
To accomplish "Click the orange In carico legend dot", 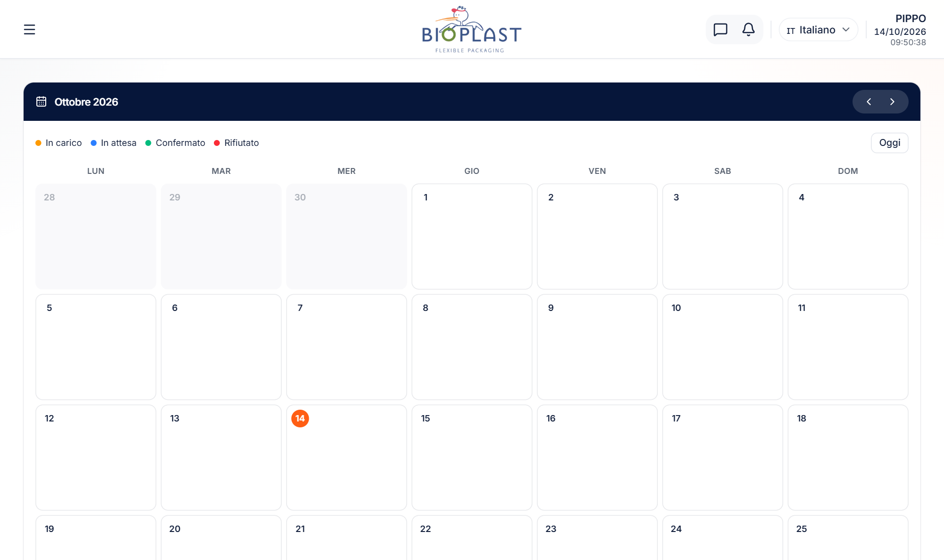I will coord(38,143).
